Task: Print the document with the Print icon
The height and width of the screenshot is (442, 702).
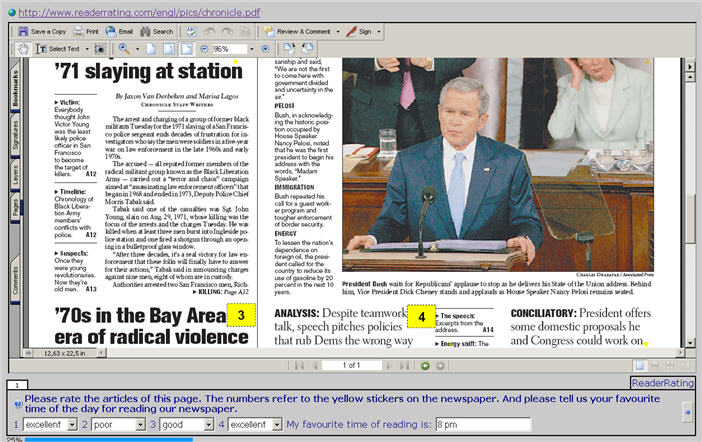Action: (78, 31)
